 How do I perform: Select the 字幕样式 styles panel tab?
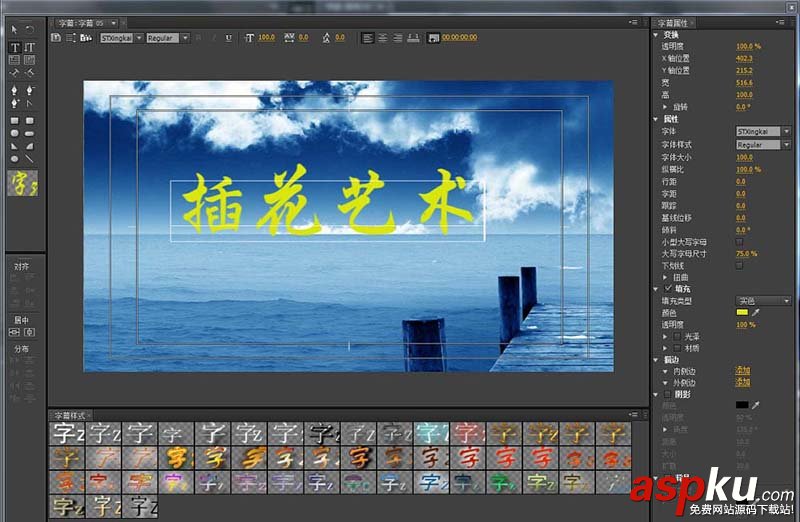70,415
